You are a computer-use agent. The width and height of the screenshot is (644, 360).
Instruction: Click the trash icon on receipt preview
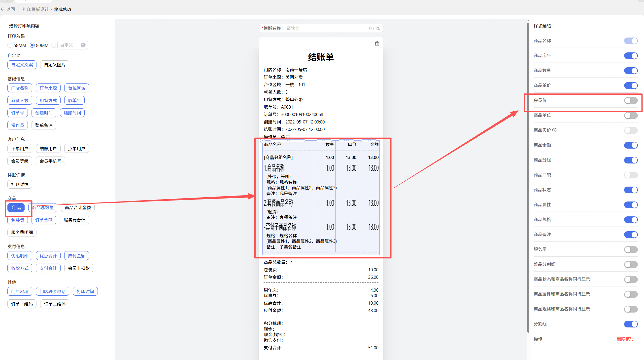tap(377, 43)
